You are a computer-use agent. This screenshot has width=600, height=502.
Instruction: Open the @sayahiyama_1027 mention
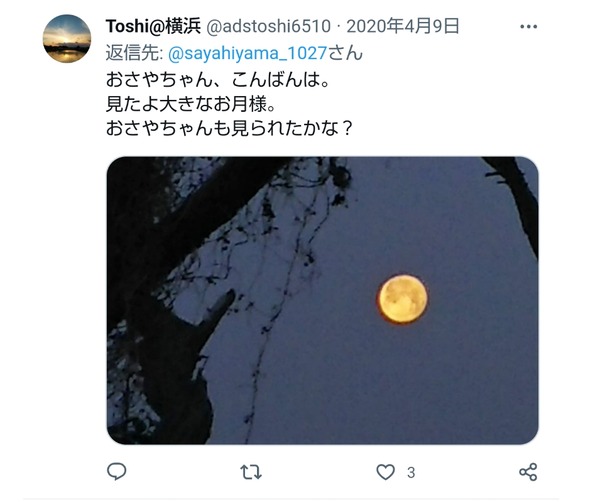click(x=248, y=53)
